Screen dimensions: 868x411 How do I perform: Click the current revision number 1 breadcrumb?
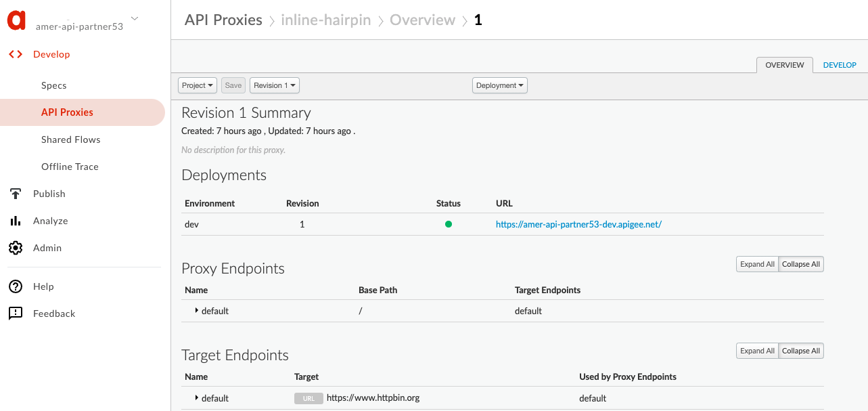click(x=478, y=20)
